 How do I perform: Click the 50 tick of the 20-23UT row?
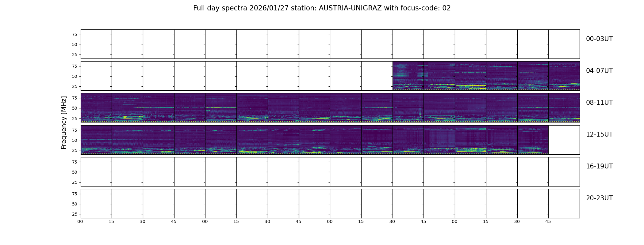pyautogui.click(x=75, y=204)
